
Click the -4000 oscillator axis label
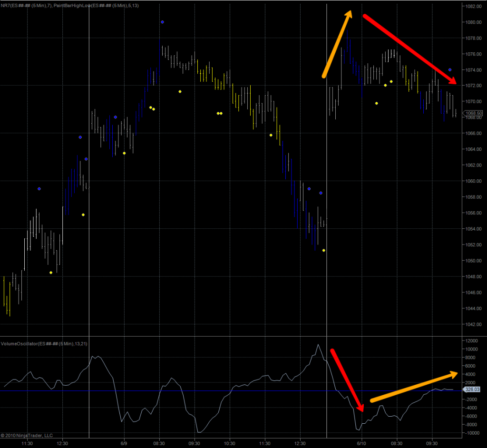click(470, 408)
